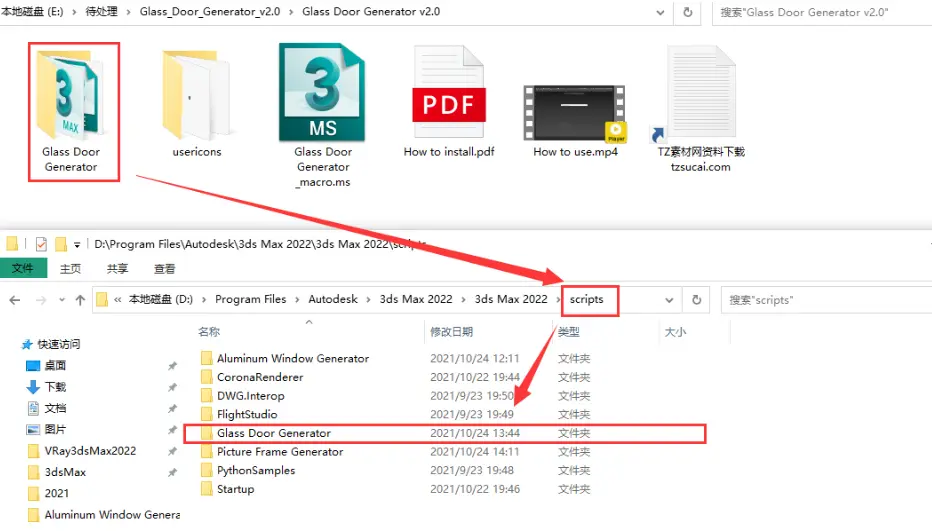Click the Autodesk breadcrumb
The width and height of the screenshot is (932, 531).
click(333, 299)
